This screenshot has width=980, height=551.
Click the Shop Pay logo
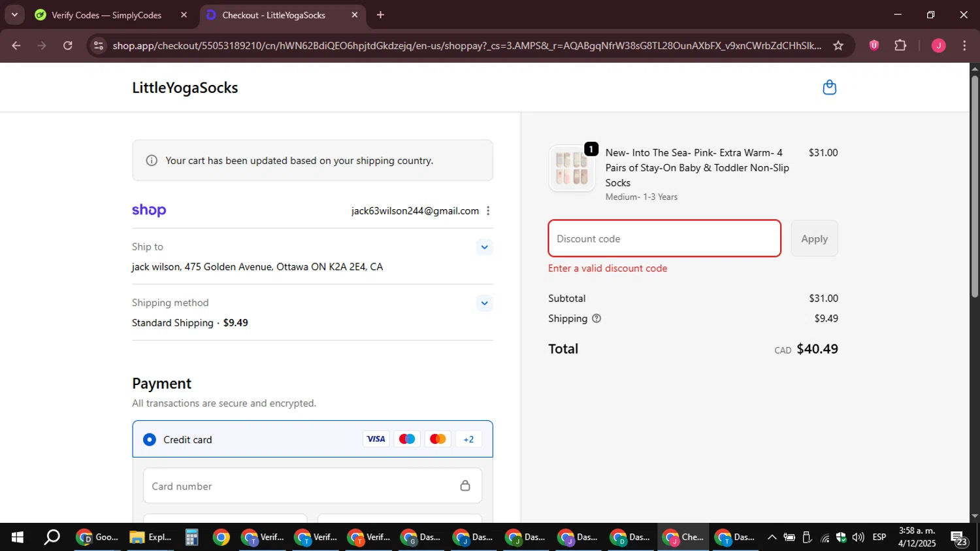click(149, 210)
